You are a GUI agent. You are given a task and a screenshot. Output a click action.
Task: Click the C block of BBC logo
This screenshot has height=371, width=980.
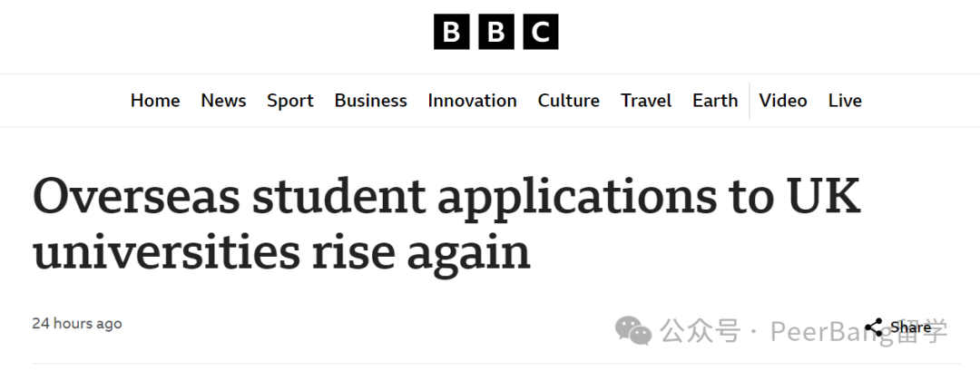coord(541,32)
